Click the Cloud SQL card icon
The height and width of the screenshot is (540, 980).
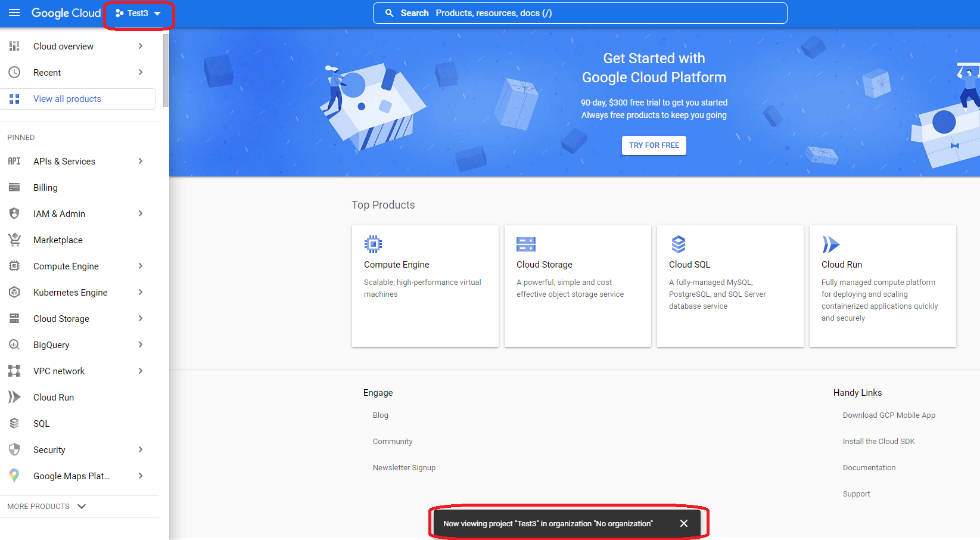(x=678, y=244)
